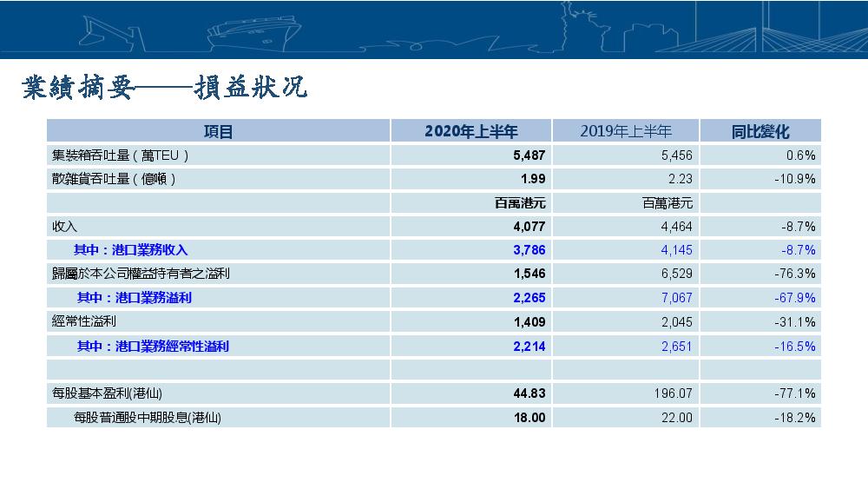Image resolution: width=868 pixels, height=489 pixels.
Task: Click the -76.3% change cell
Action: pyautogui.click(x=794, y=274)
